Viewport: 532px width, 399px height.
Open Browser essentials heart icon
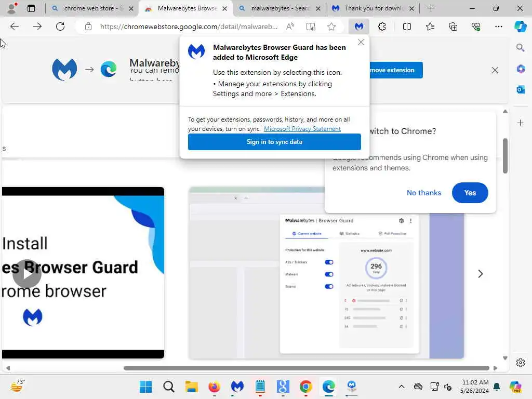(x=476, y=26)
